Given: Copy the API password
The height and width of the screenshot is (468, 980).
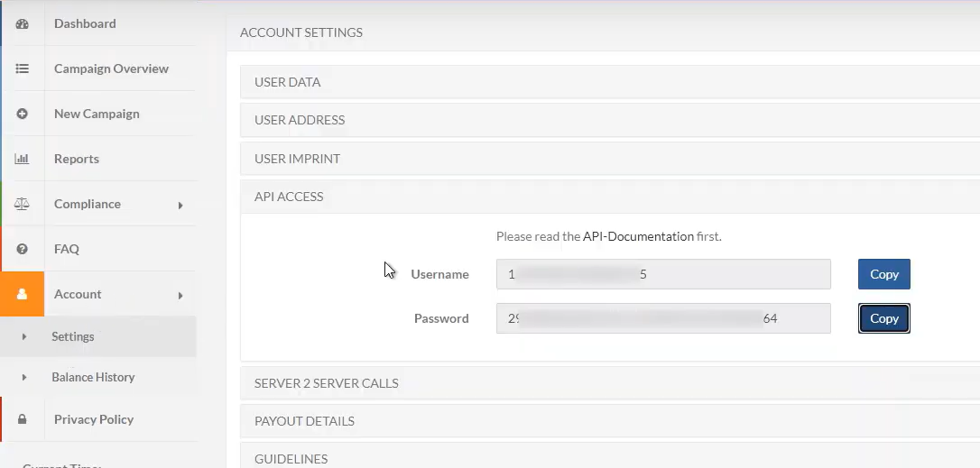Looking at the screenshot, I should coord(883,318).
